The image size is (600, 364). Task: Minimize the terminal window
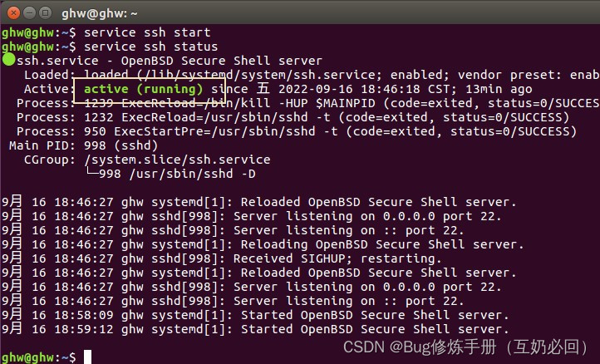click(x=29, y=13)
